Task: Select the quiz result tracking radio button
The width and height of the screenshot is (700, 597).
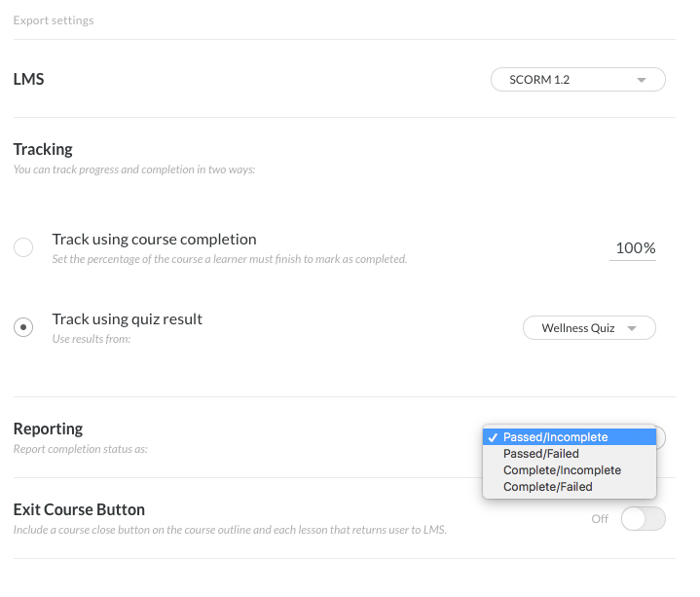Action: pos(23,327)
